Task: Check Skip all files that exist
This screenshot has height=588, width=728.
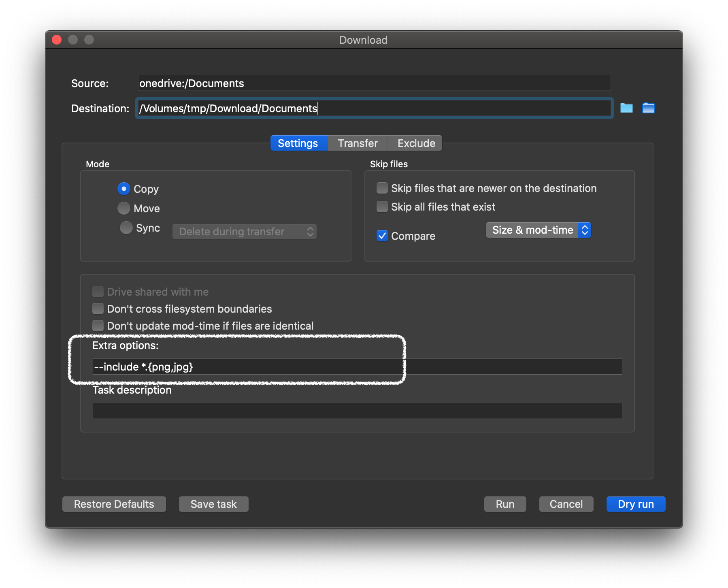Action: (x=382, y=207)
